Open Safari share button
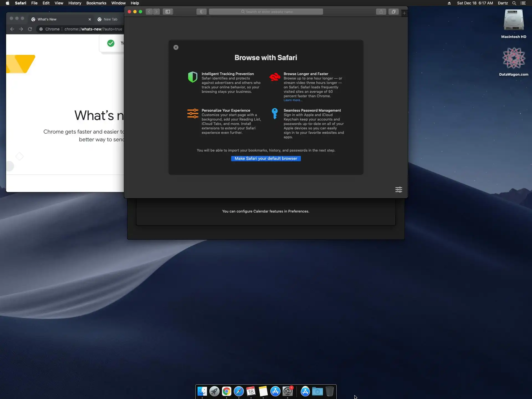532x399 pixels. [x=381, y=12]
